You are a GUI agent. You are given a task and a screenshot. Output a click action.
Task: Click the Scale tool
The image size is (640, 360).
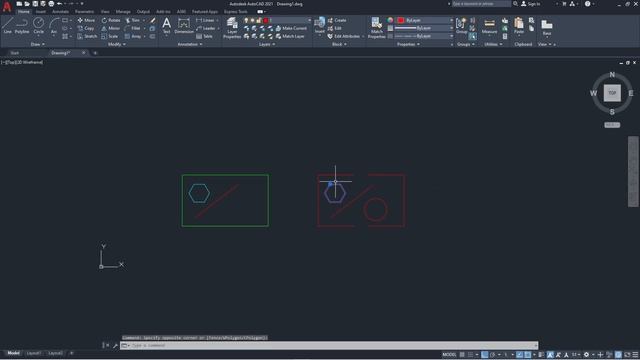click(109, 36)
